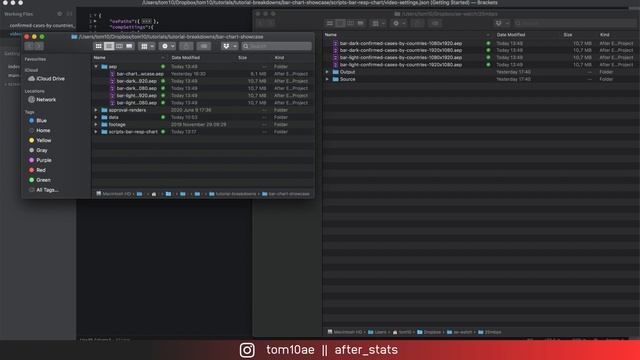The height and width of the screenshot is (360, 640).
Task: Click Macintosh HD in front window path bar
Action: click(113, 194)
